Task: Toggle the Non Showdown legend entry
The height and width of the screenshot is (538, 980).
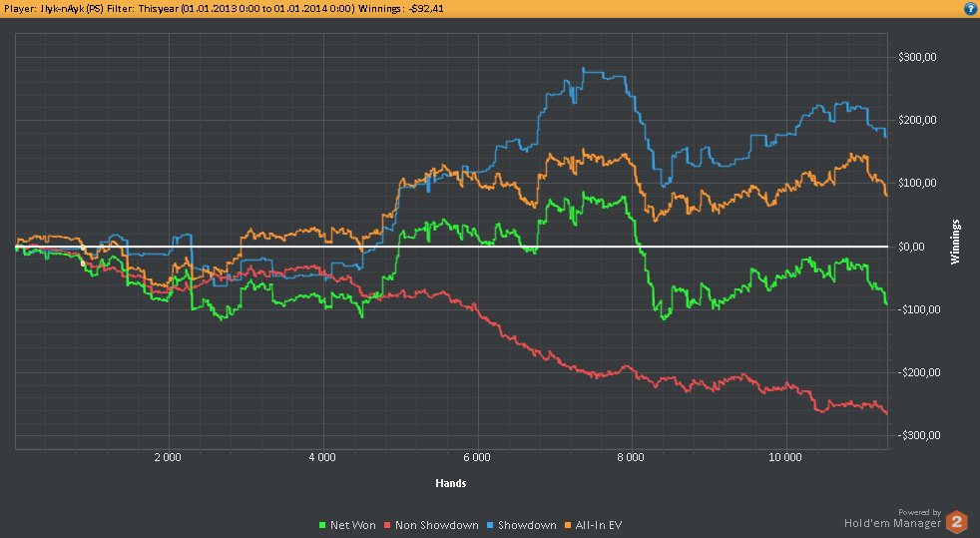Action: (431, 525)
